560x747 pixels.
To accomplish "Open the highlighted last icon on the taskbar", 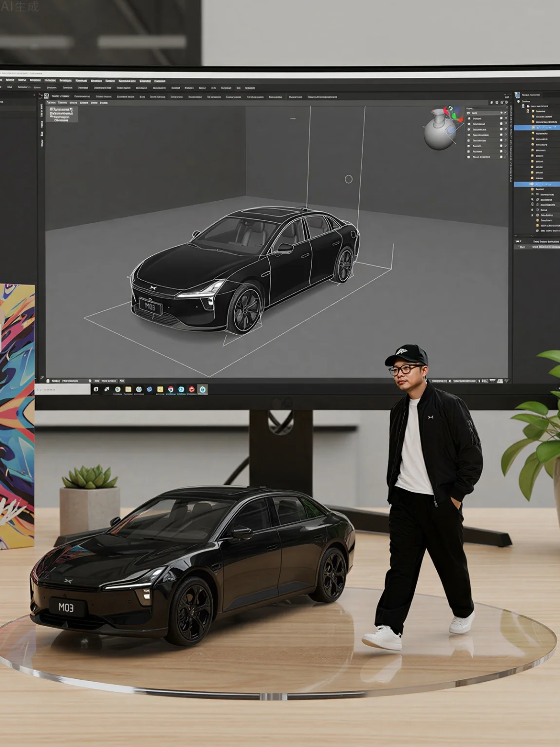I will pos(203,389).
